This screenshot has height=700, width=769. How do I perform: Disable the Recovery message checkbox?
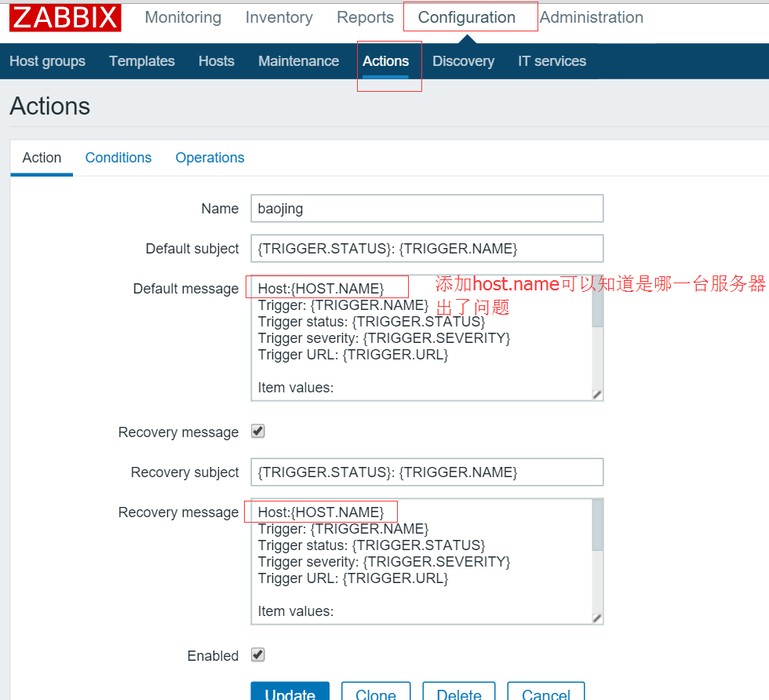pyautogui.click(x=257, y=432)
